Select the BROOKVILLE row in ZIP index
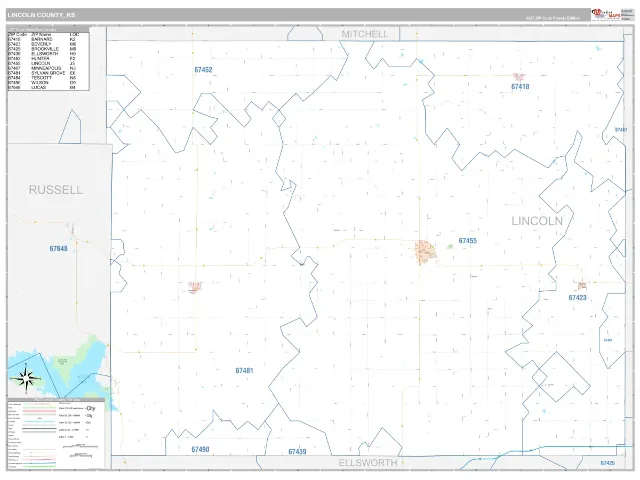 [x=42, y=49]
